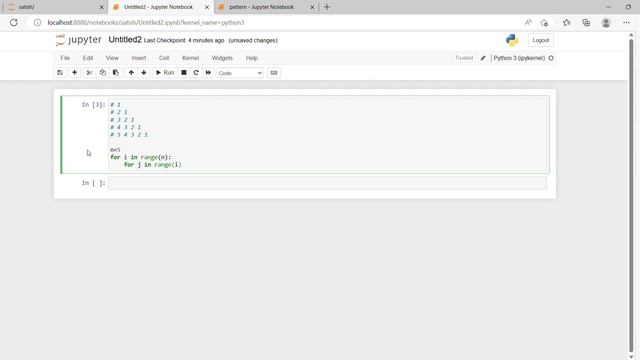
Task: Click the Logout button
Action: point(540,40)
